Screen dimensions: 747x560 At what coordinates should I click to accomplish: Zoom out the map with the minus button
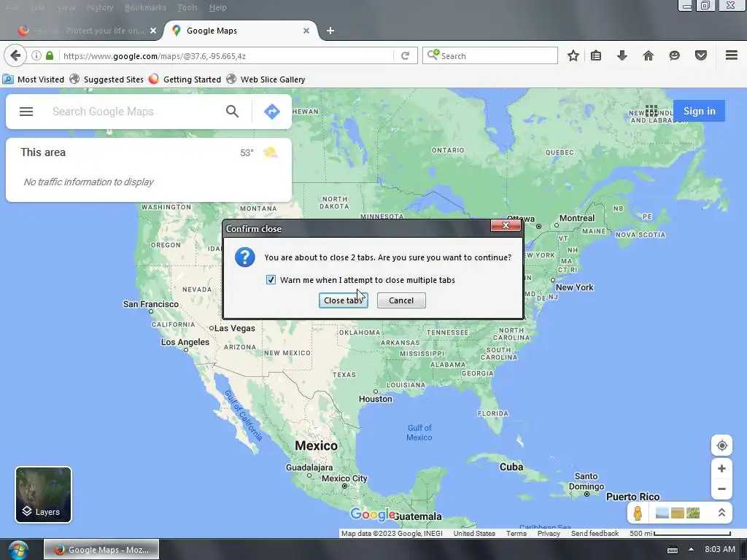click(721, 489)
